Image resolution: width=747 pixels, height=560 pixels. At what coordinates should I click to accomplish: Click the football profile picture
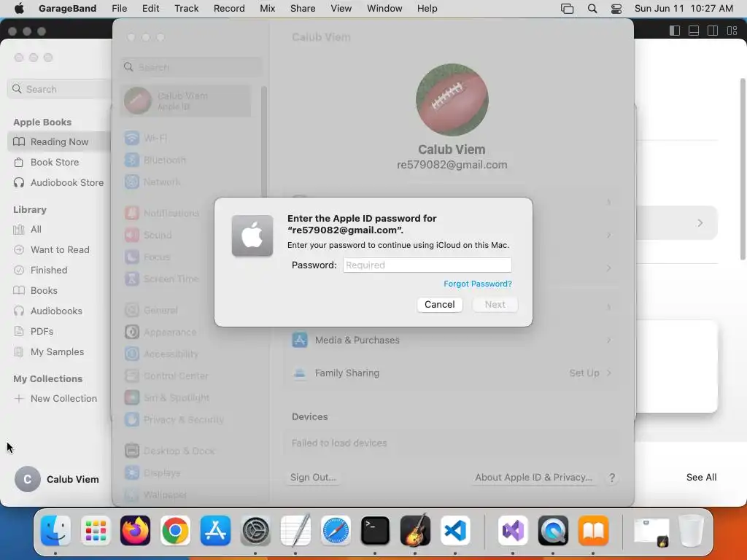point(452,100)
